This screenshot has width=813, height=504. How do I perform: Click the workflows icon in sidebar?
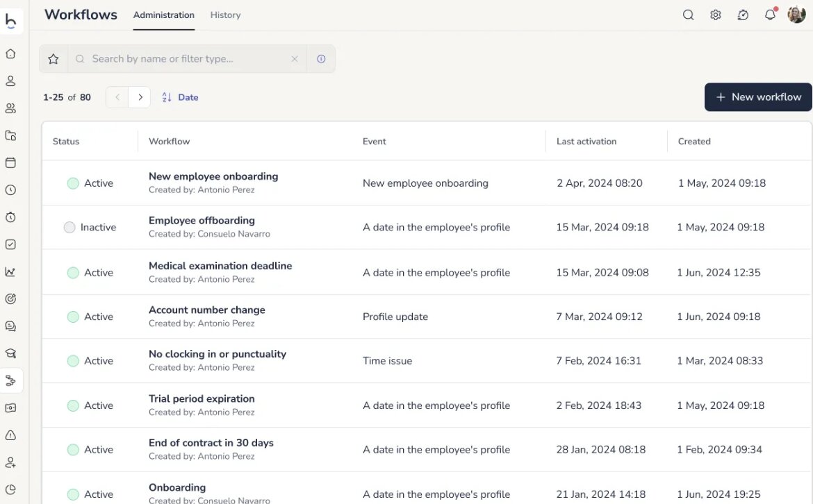10,380
